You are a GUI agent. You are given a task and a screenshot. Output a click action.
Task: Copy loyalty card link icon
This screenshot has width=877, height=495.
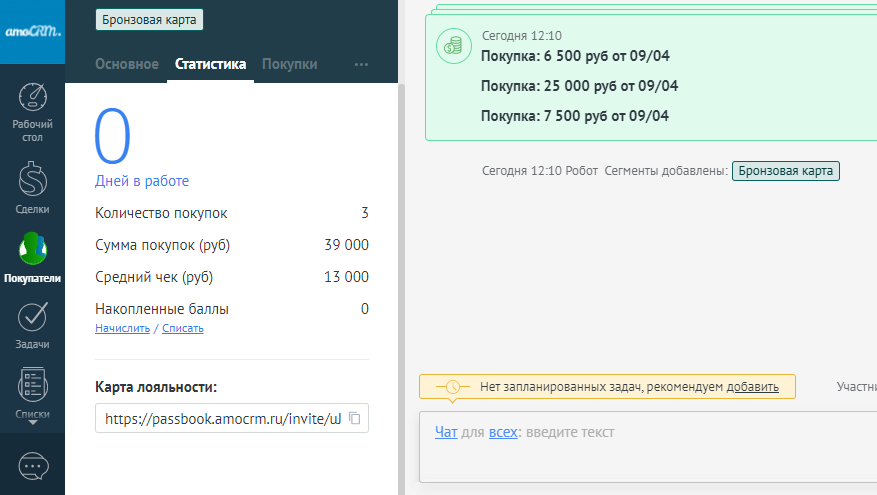click(353, 418)
